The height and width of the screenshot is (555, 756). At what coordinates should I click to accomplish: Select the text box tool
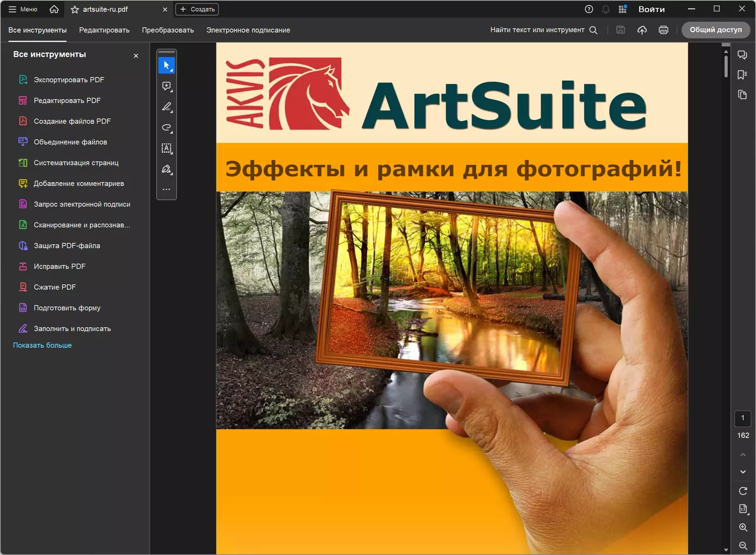pos(167,148)
